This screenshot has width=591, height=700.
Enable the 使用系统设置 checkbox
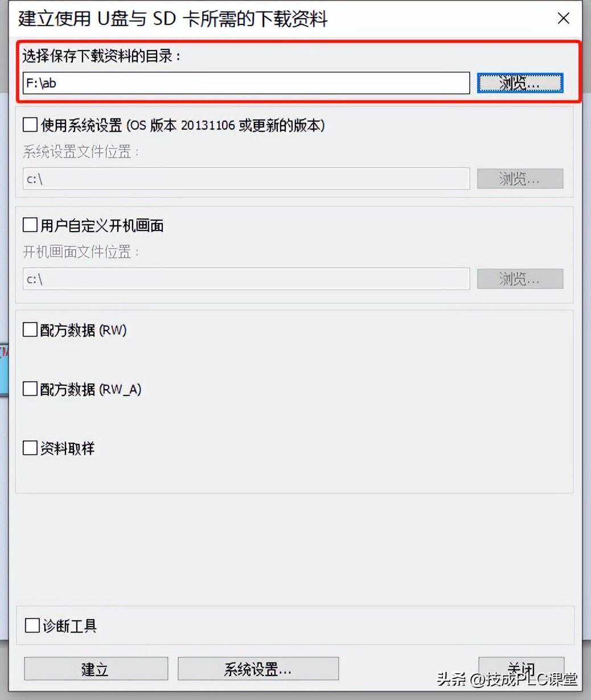coord(30,124)
